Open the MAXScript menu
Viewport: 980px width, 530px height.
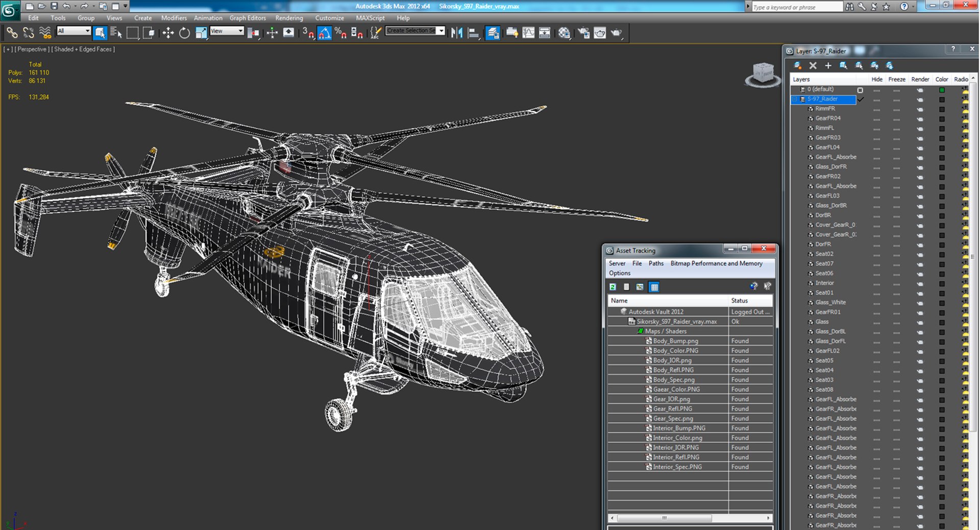pos(371,18)
